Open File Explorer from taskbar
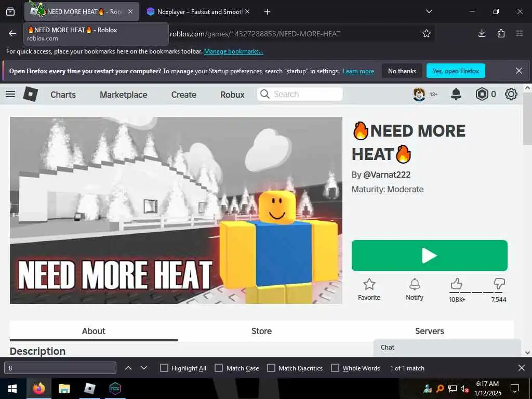 pos(64,389)
